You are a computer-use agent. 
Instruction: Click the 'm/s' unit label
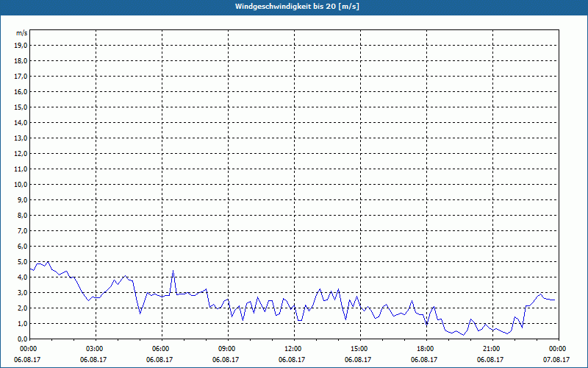point(22,33)
